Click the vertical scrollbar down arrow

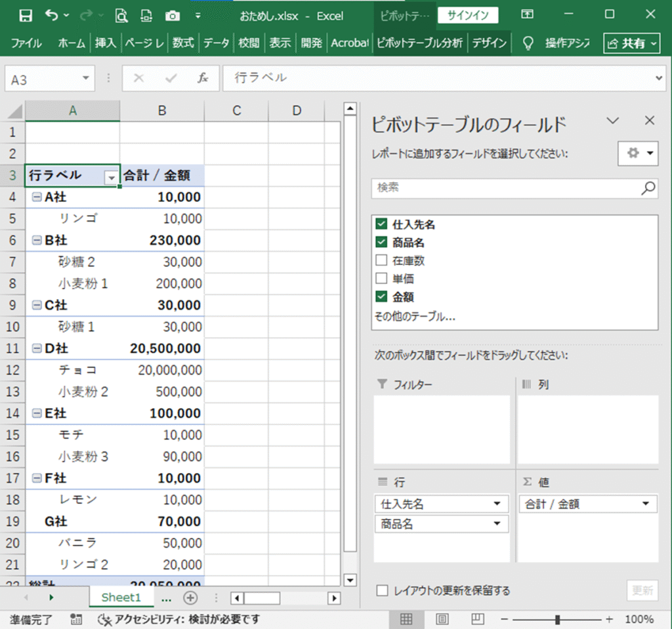click(350, 580)
